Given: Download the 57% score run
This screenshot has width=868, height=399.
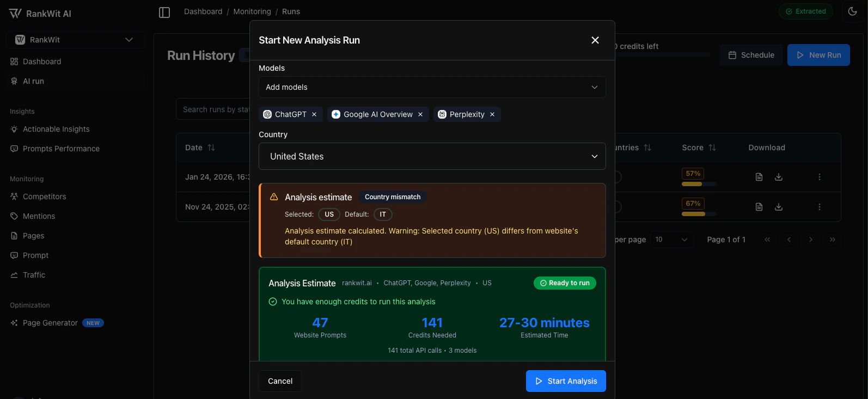Looking at the screenshot, I should tap(779, 177).
